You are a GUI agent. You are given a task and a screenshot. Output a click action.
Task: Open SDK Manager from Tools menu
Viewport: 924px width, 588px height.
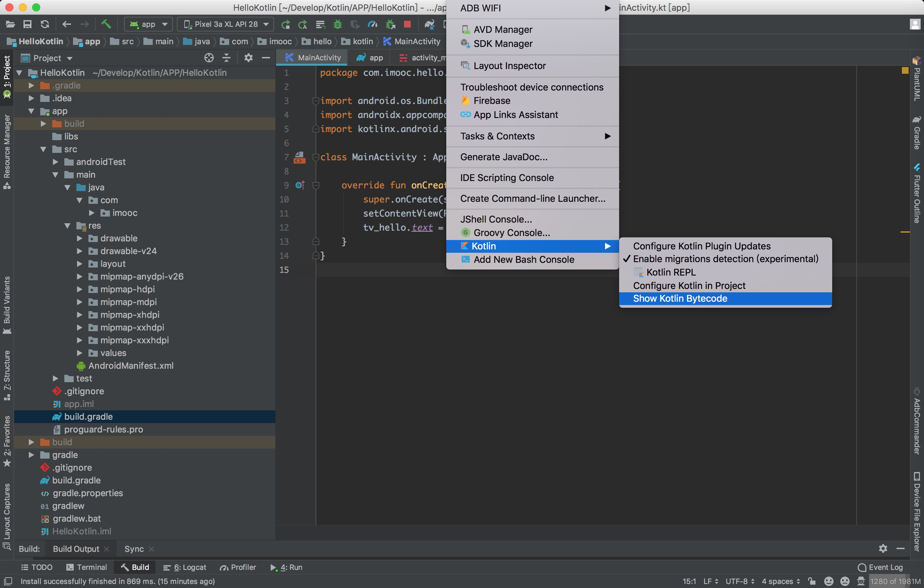pos(532,43)
